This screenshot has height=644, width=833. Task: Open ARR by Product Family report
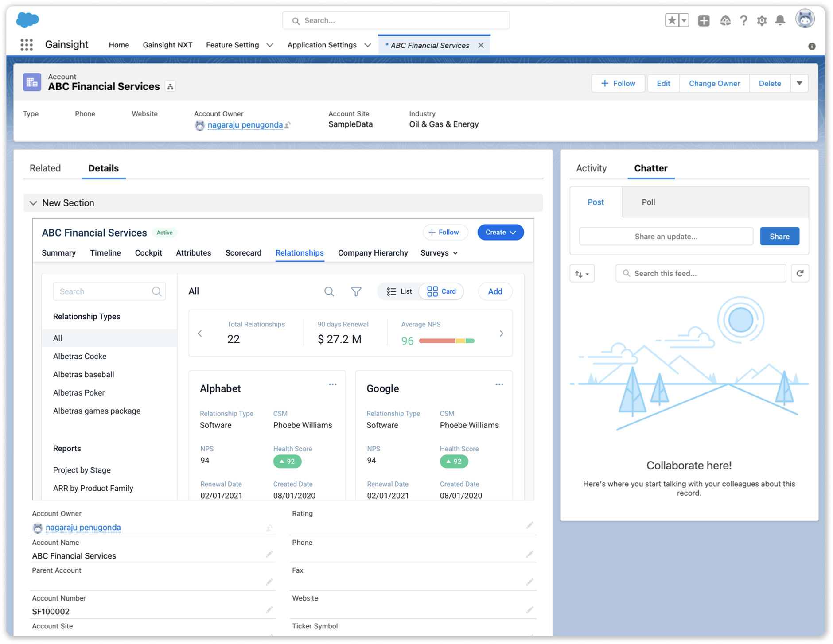tap(93, 488)
